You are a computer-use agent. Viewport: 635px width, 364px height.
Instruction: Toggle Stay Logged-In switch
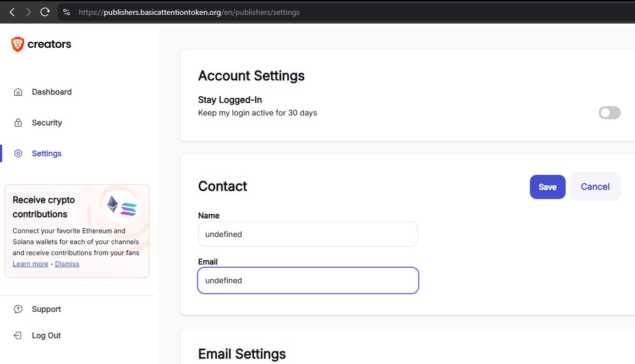pyautogui.click(x=609, y=113)
